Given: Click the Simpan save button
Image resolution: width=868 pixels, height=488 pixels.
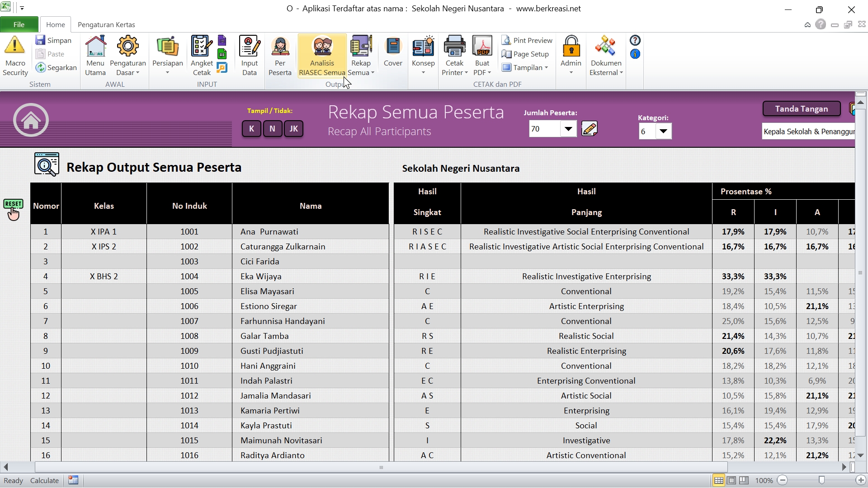Looking at the screenshot, I should click(x=53, y=41).
